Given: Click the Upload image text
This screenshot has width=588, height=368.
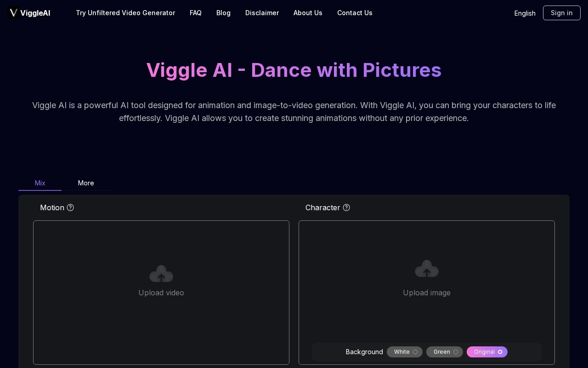Looking at the screenshot, I should tap(427, 293).
